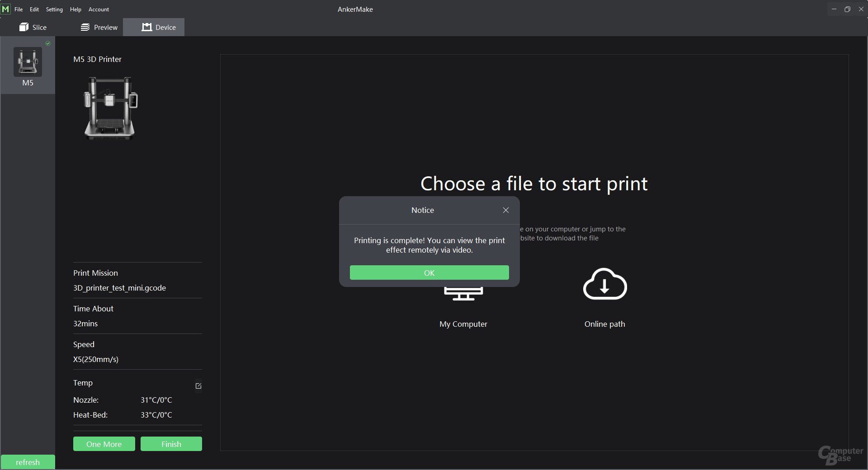The height and width of the screenshot is (470, 868).
Task: Click the One More button
Action: pyautogui.click(x=104, y=444)
